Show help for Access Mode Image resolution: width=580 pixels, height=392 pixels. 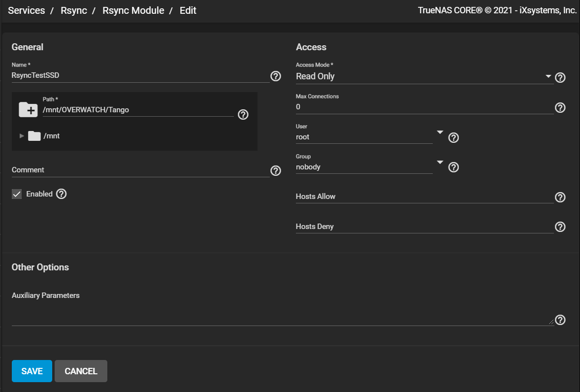(560, 77)
